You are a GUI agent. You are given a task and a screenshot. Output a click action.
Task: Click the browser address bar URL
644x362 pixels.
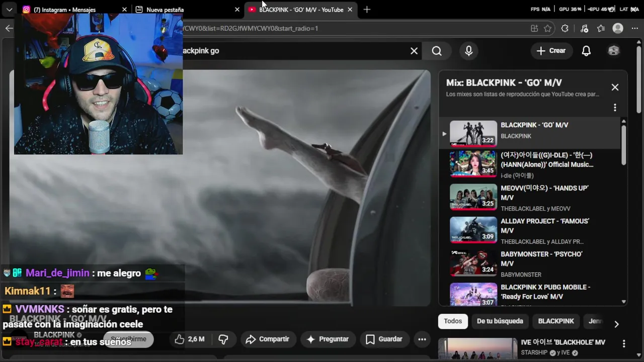click(x=252, y=29)
